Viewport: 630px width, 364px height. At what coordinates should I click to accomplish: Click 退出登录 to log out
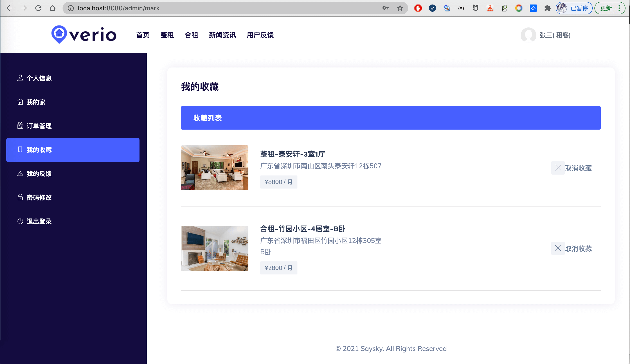[x=39, y=222]
